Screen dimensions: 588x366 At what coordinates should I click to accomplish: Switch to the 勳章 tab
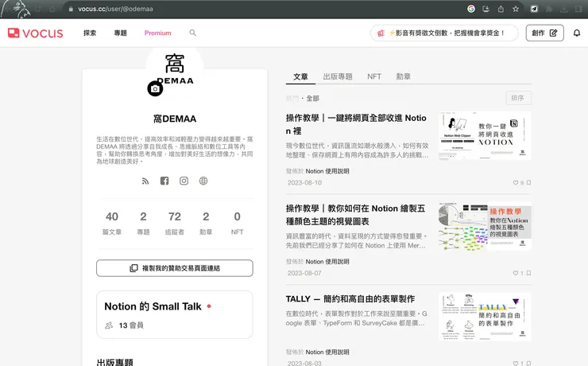click(x=403, y=76)
